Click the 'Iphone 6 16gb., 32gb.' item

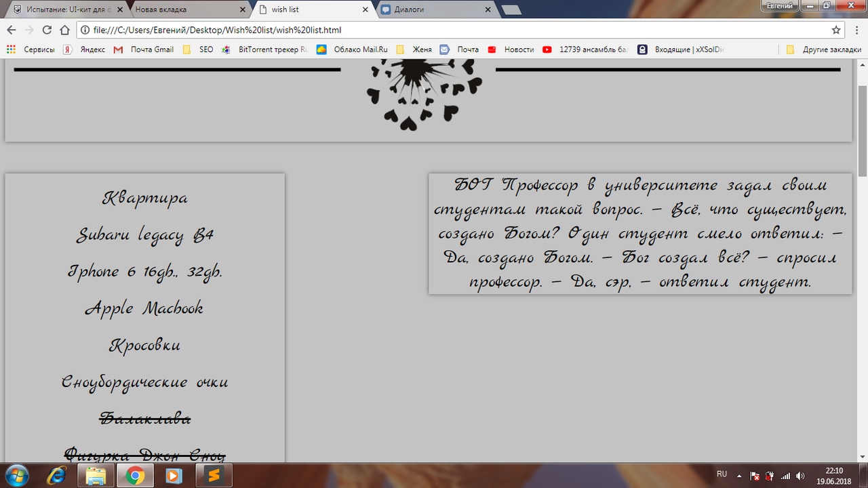(x=144, y=271)
